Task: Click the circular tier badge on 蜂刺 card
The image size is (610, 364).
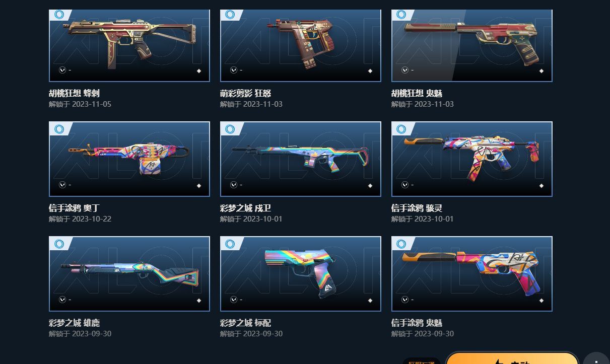Action: [59, 15]
